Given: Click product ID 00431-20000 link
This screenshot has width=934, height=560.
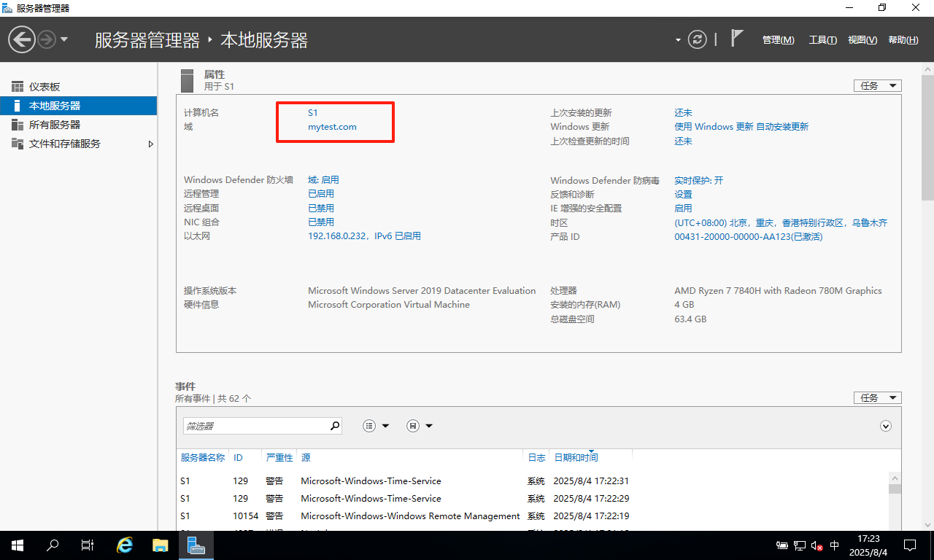Looking at the screenshot, I should point(748,237).
